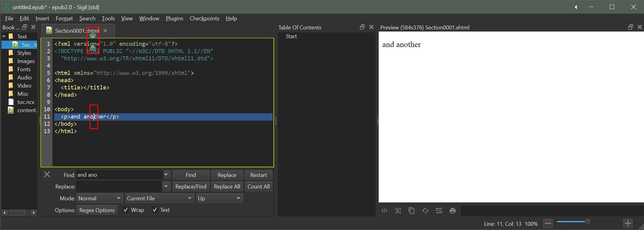Reload the preview with the refresh icon
The width and height of the screenshot is (644, 230).
click(425, 211)
